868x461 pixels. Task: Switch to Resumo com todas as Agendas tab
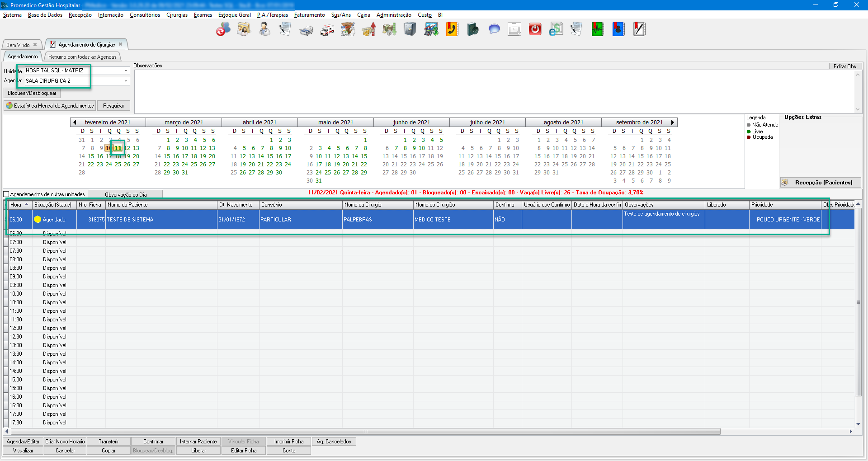tap(82, 57)
